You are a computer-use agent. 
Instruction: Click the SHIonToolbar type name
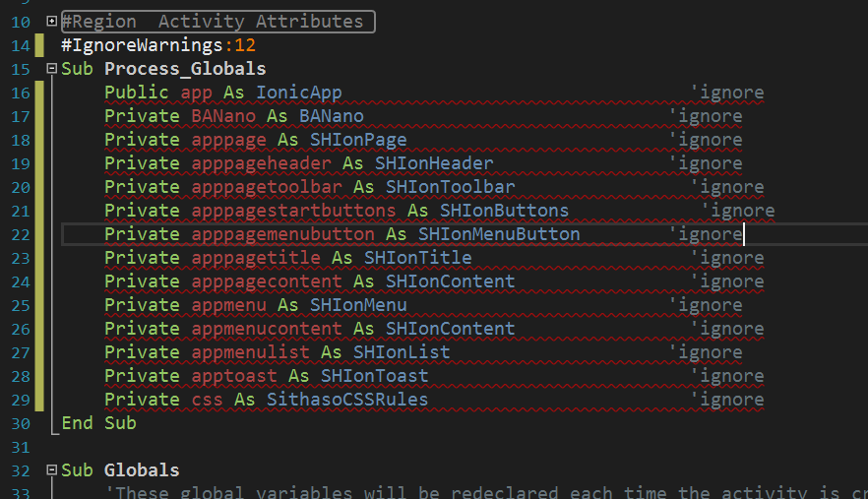(450, 187)
